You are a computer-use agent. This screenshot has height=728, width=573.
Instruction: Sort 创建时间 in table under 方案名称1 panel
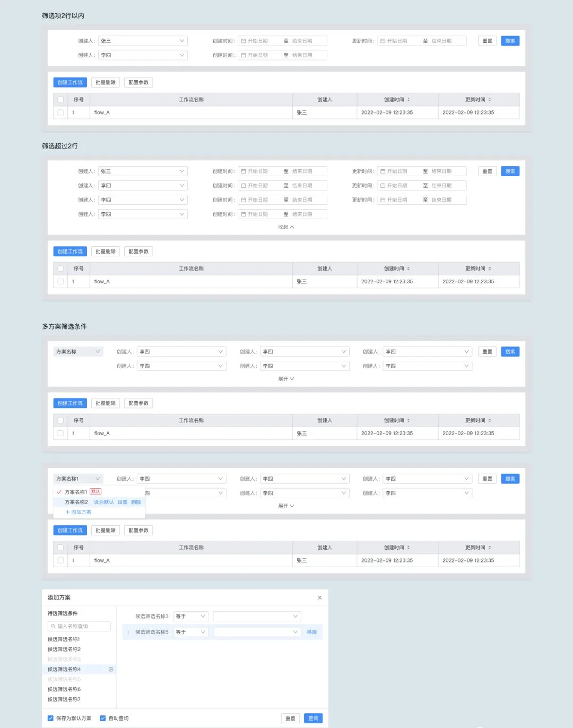[x=408, y=548]
